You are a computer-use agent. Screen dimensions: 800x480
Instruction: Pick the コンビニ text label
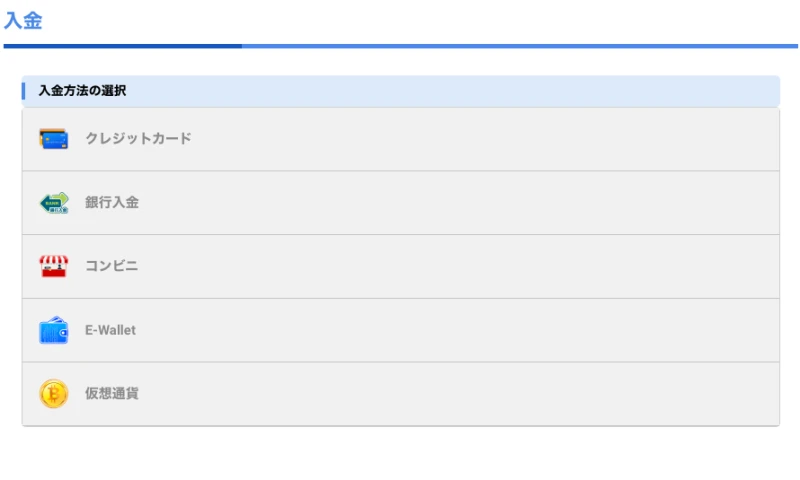click(111, 266)
